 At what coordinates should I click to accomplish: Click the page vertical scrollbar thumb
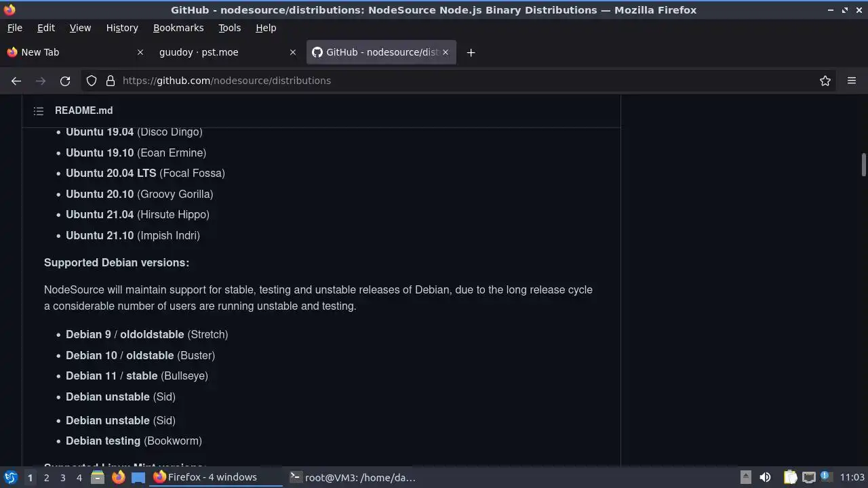tap(863, 165)
